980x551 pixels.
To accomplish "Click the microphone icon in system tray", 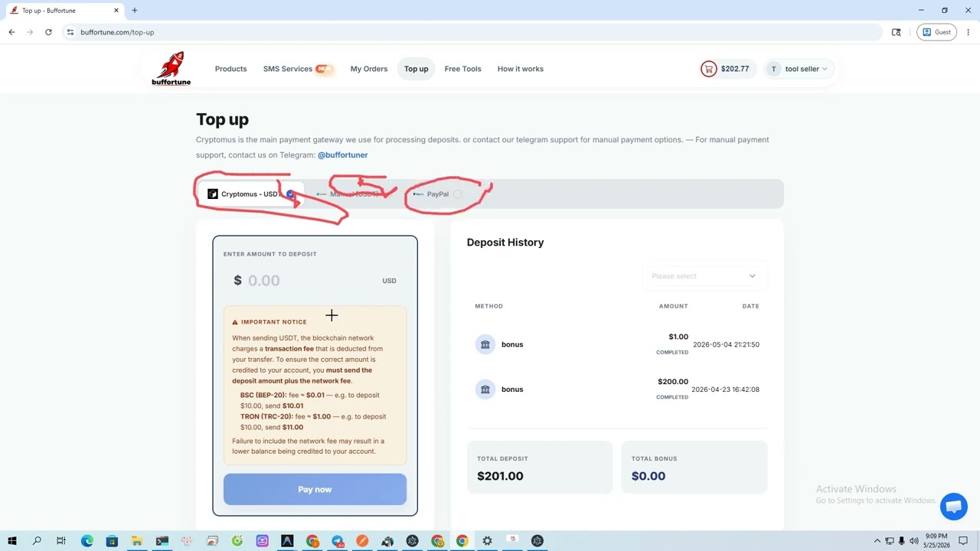I will (901, 541).
